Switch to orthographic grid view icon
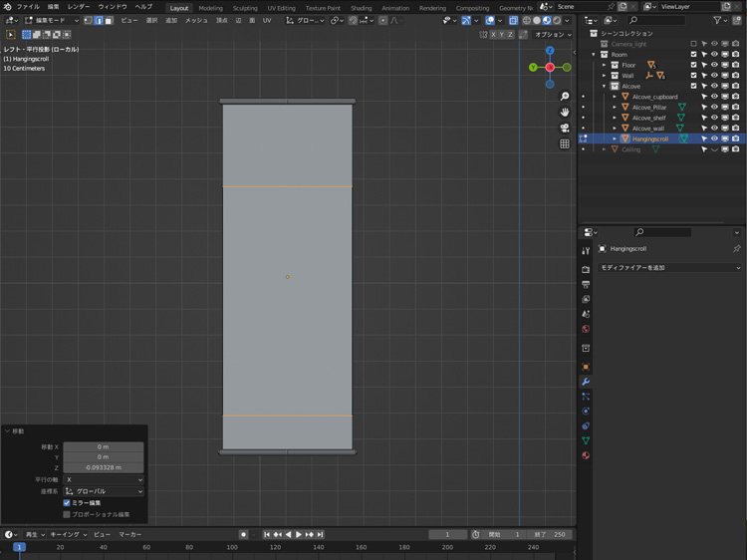 click(x=565, y=143)
